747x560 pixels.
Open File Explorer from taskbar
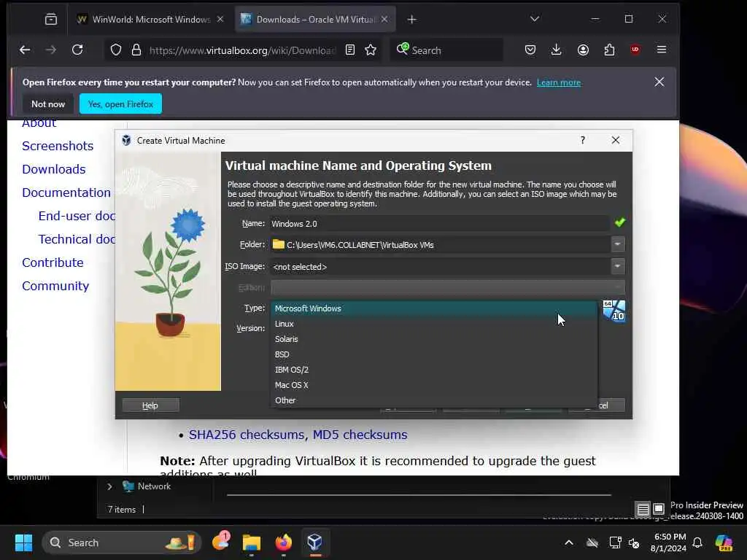[x=251, y=542]
